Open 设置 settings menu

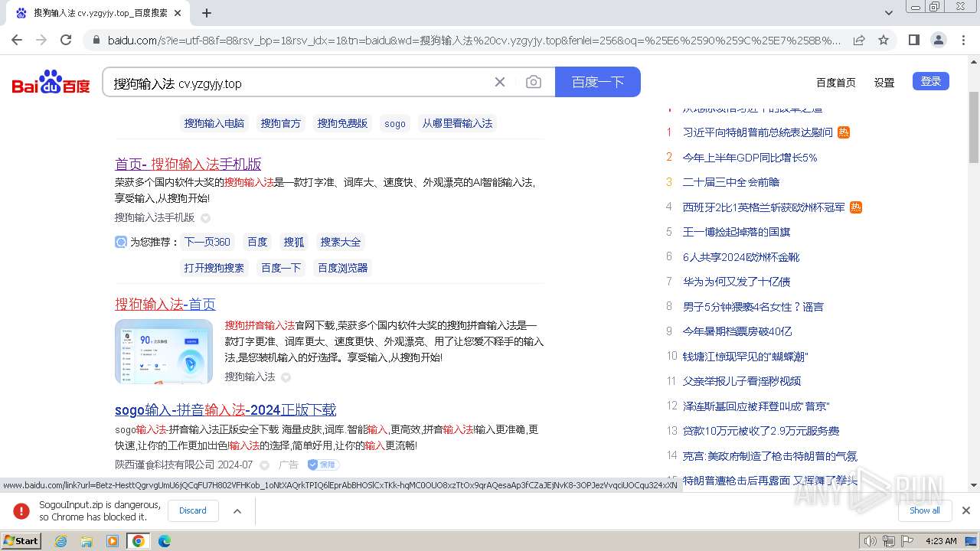[884, 83]
